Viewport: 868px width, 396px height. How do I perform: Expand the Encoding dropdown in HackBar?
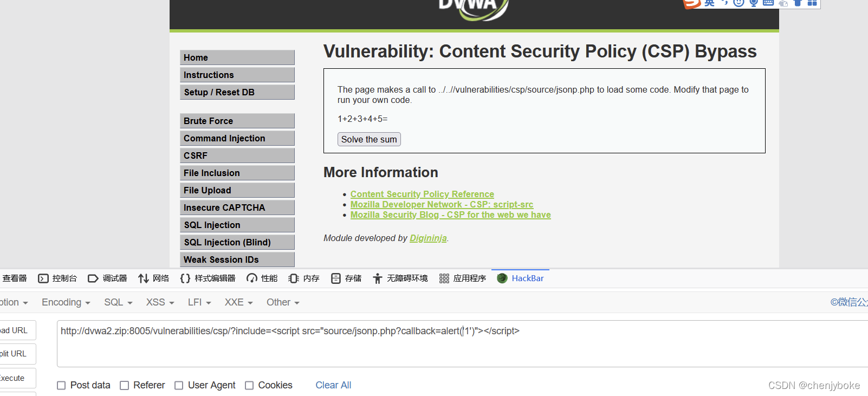(x=66, y=302)
